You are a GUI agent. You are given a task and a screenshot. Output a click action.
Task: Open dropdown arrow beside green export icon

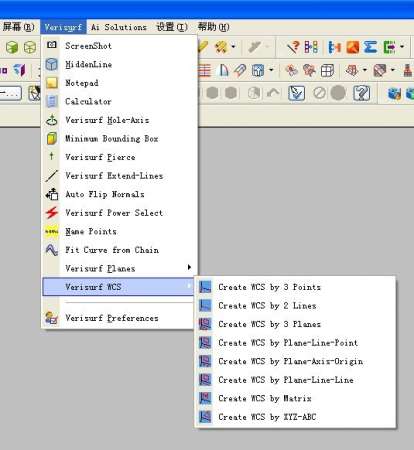pyautogui.click(x=402, y=46)
